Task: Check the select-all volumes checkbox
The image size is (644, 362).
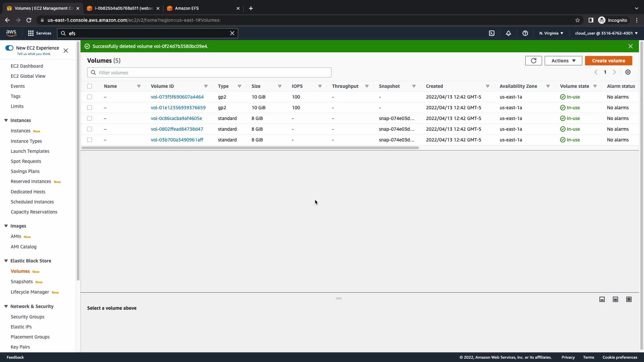Action: [90, 86]
